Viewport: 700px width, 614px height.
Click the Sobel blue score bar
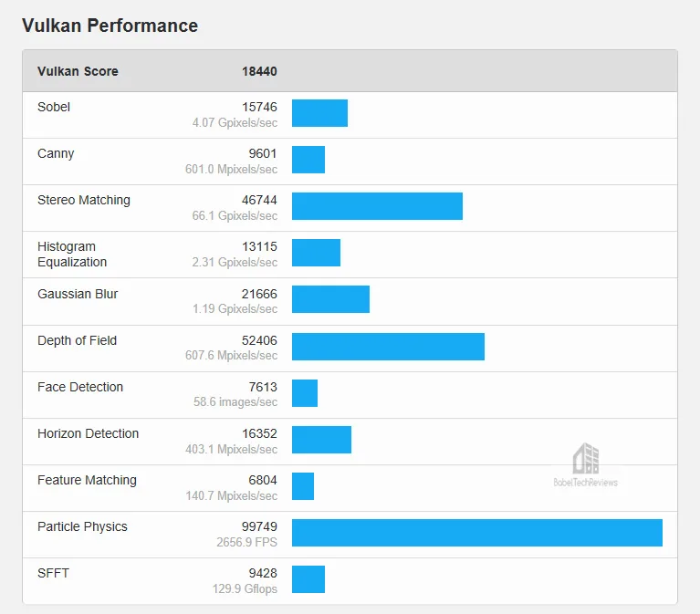pos(319,113)
